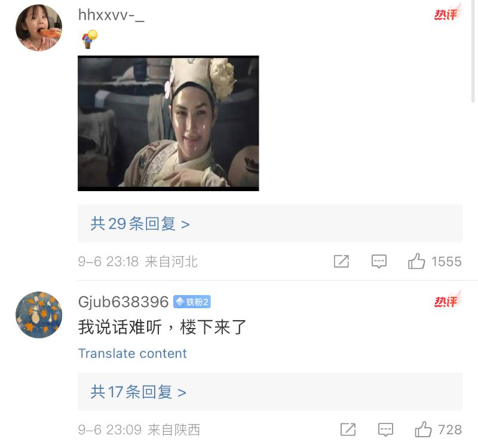Share the hhxxvv-_ comment via repost icon

(341, 261)
